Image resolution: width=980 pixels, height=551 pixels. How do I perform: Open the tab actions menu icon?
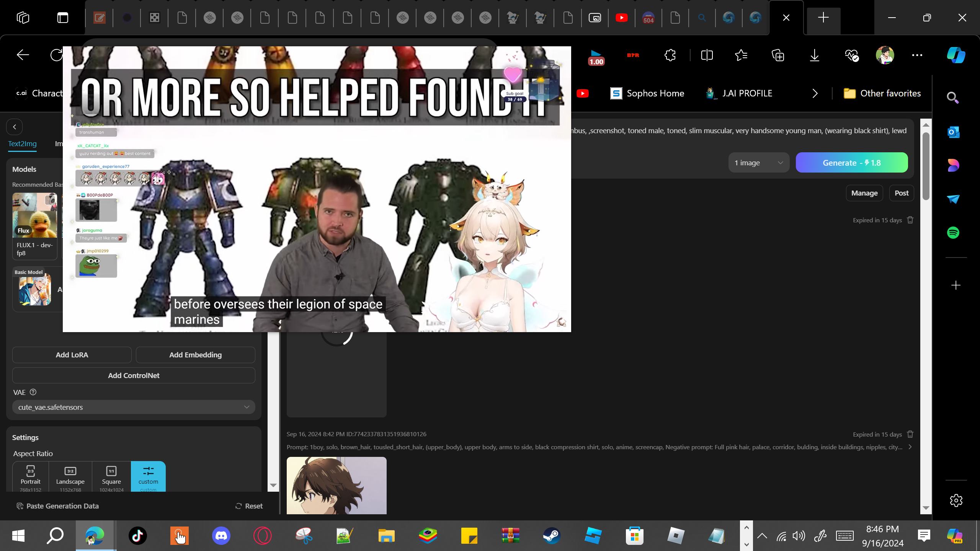63,18
